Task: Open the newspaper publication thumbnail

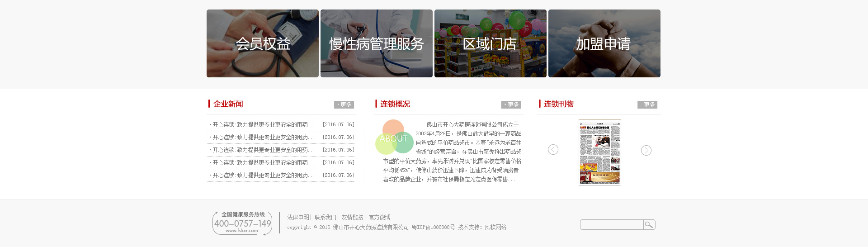Action: (x=600, y=152)
